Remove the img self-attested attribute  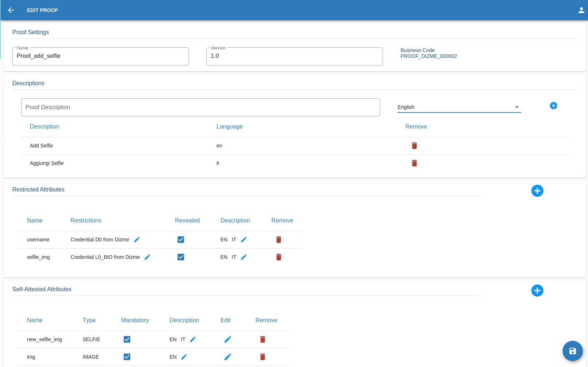(x=263, y=357)
